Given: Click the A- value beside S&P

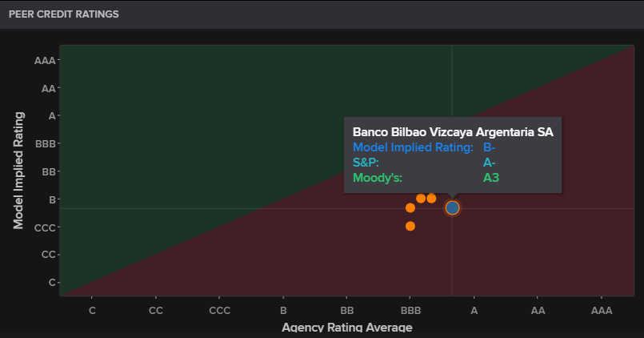Looking at the screenshot, I should 490,162.
